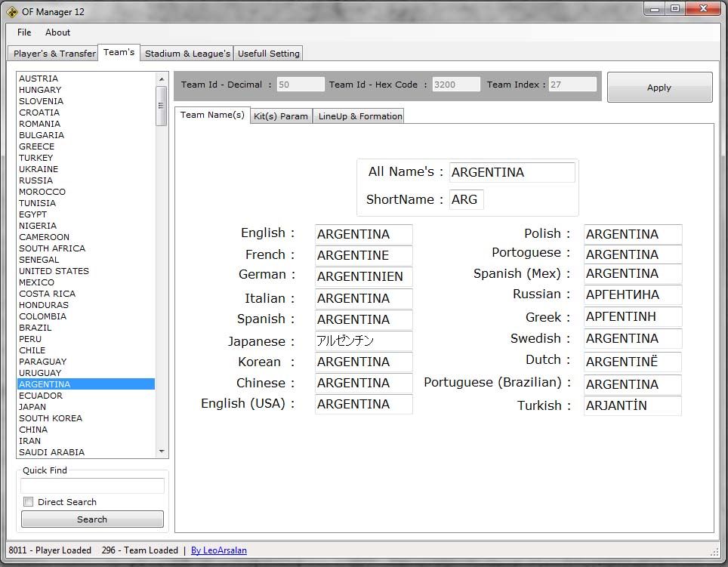This screenshot has height=567, width=728.
Task: Focus the ShortName input field
Action: (466, 200)
